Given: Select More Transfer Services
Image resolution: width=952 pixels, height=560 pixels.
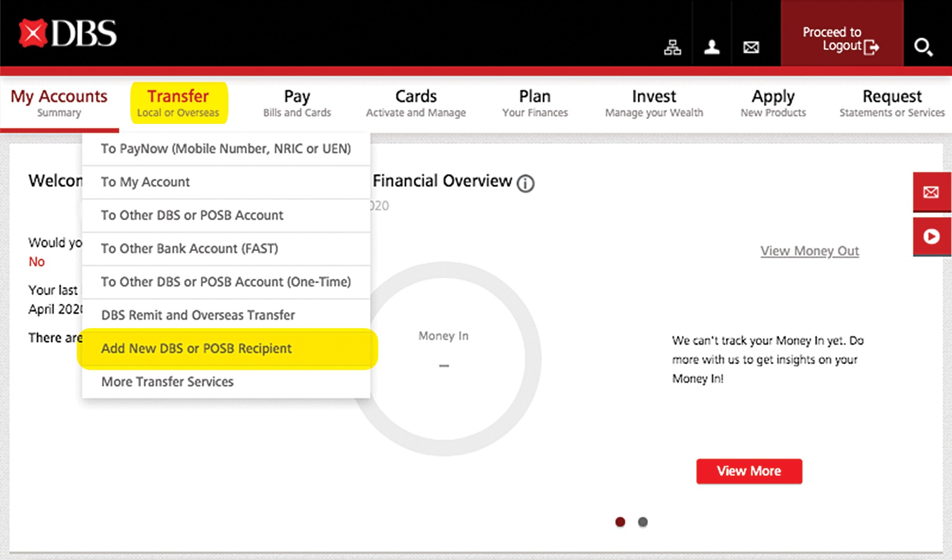Looking at the screenshot, I should coord(226,382).
